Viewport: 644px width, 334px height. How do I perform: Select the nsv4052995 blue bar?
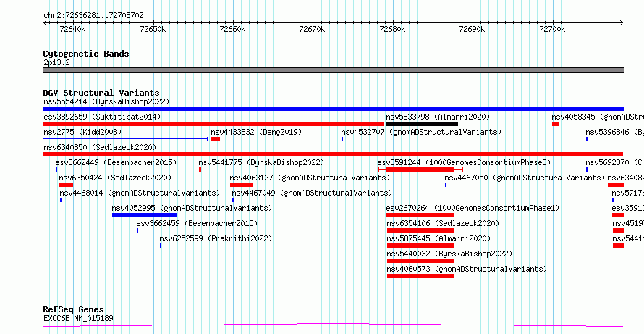tap(144, 215)
